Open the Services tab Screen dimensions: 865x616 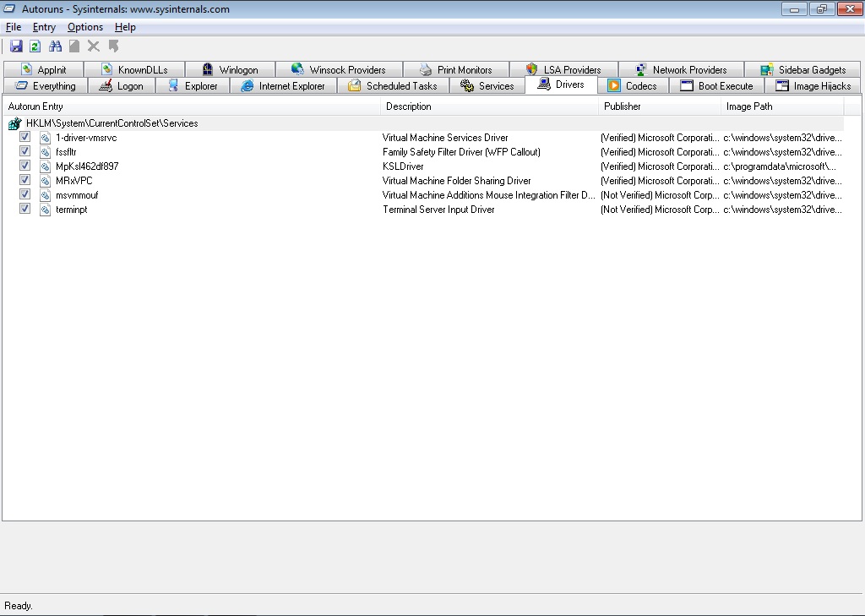point(487,85)
